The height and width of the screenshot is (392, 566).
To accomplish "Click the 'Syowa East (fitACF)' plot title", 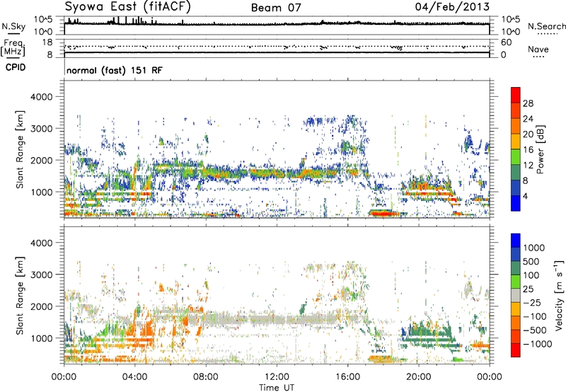I will coord(128,6).
